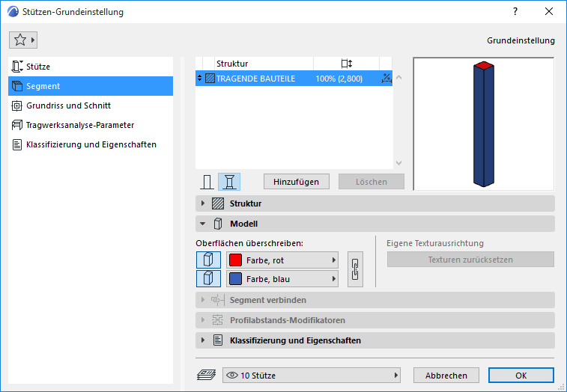Click the Struktur hatch panel icon
The height and width of the screenshot is (392, 567).
click(x=218, y=203)
